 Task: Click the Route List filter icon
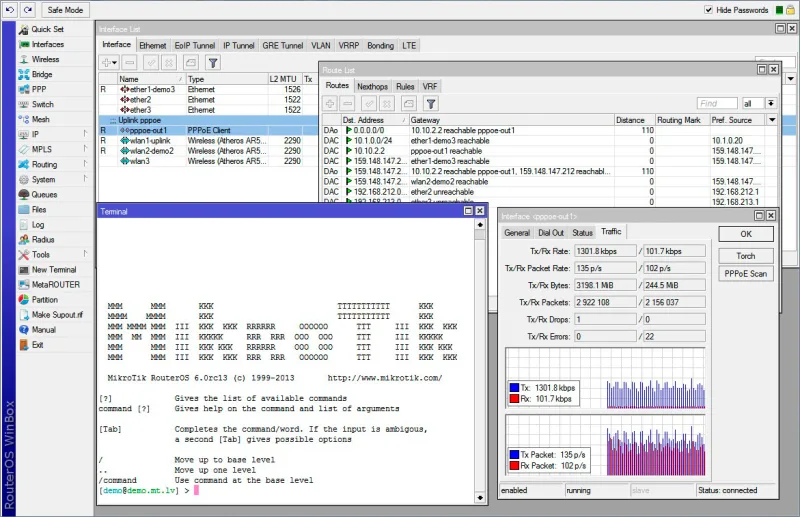[431, 104]
